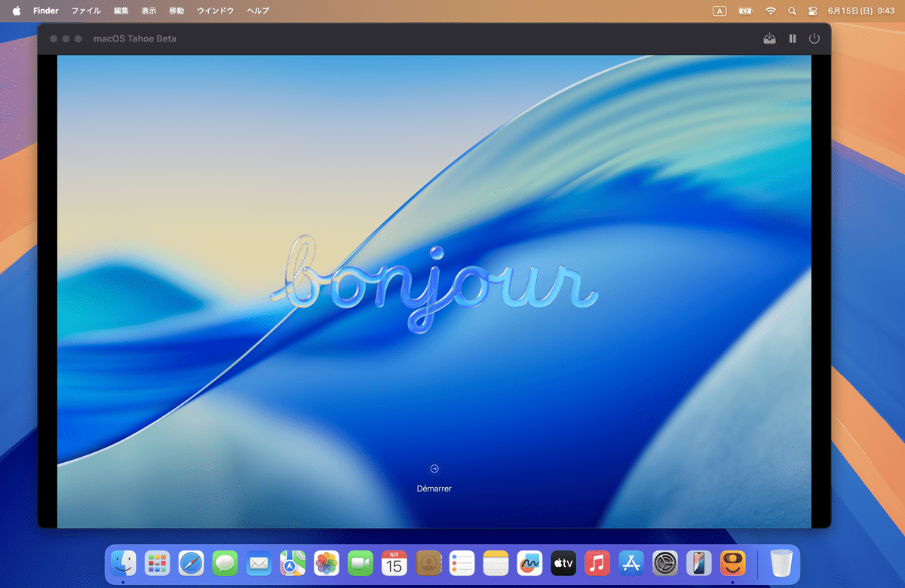905x588 pixels.
Task: Open Mail from the Dock
Action: pyautogui.click(x=259, y=563)
